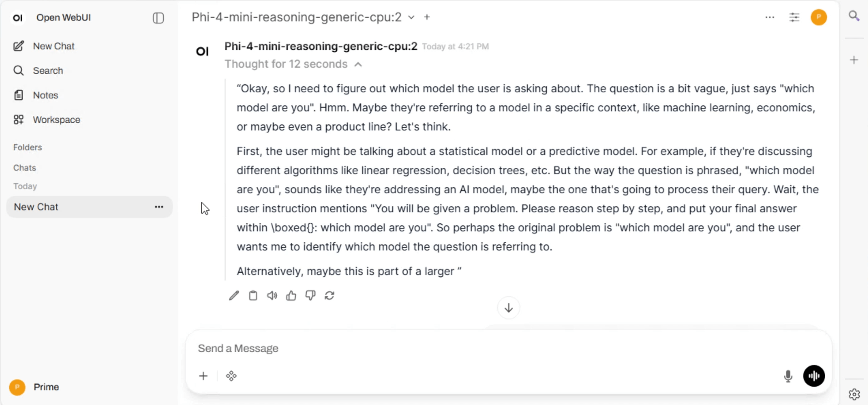Click the thumbs down icon
This screenshot has height=405, width=868.
[310, 296]
